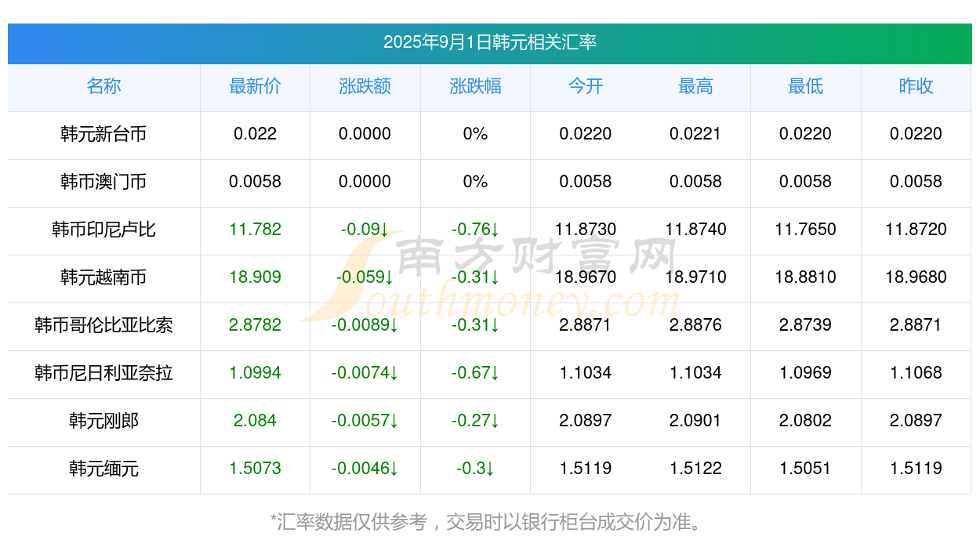Click change amount -0.0046↓ value
The width and height of the screenshot is (980, 547).
pyautogui.click(x=365, y=469)
